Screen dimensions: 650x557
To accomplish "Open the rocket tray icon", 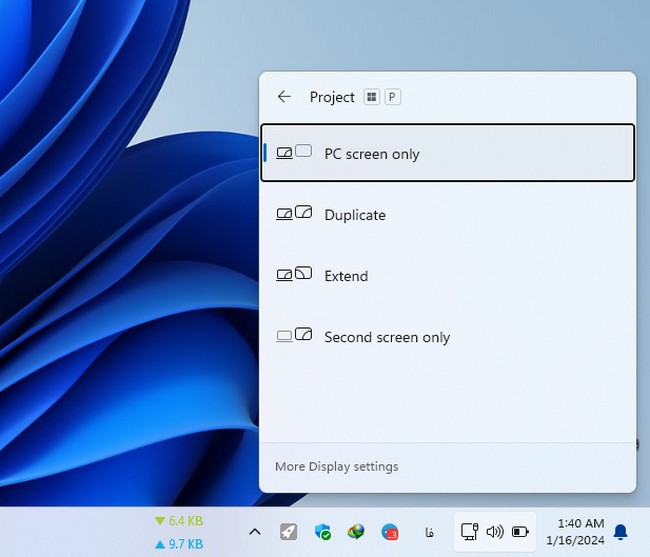I will point(289,531).
